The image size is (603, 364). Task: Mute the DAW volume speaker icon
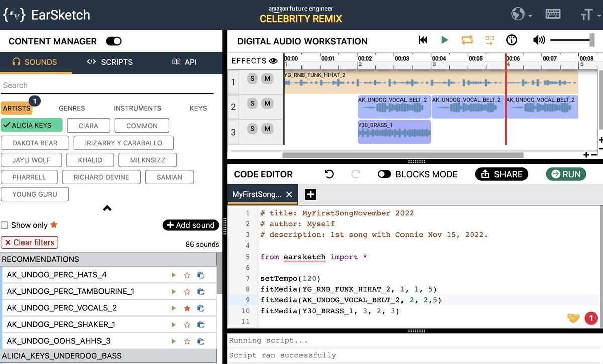click(539, 40)
